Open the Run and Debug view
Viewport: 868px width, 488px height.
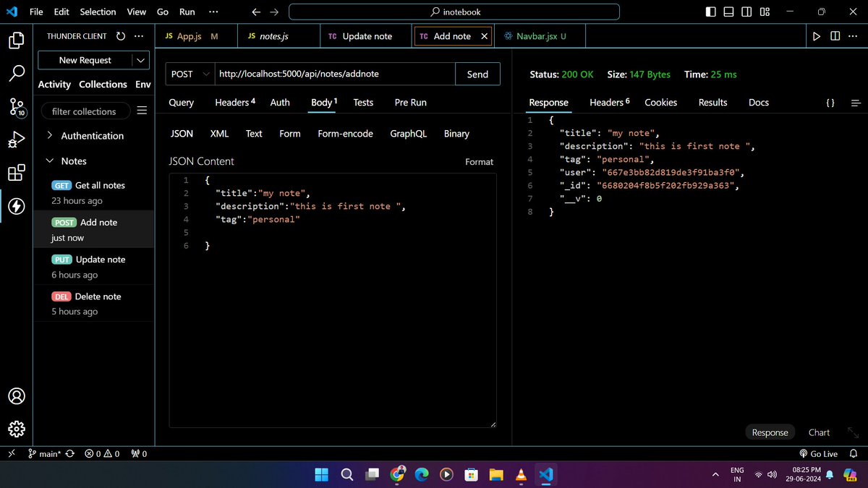click(17, 140)
